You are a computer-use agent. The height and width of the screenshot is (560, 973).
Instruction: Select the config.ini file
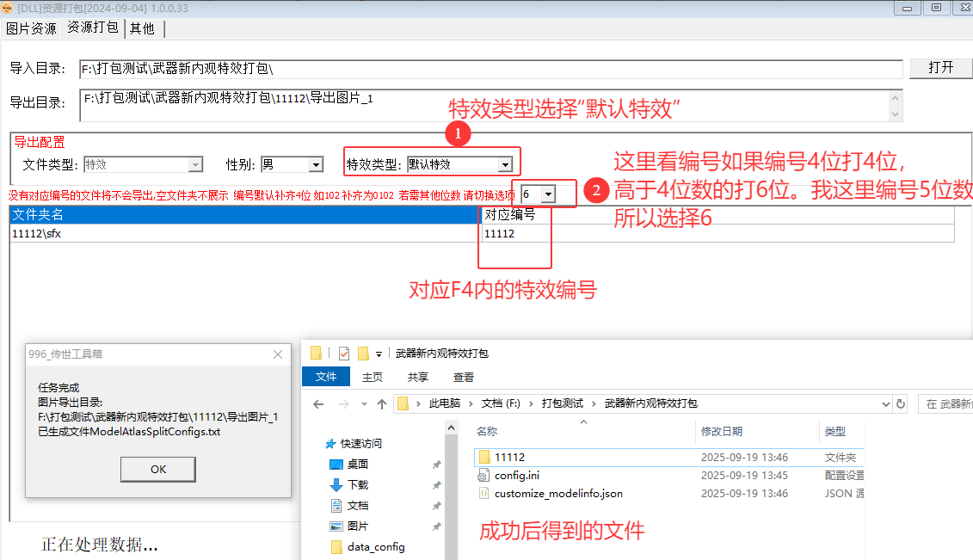(x=516, y=475)
